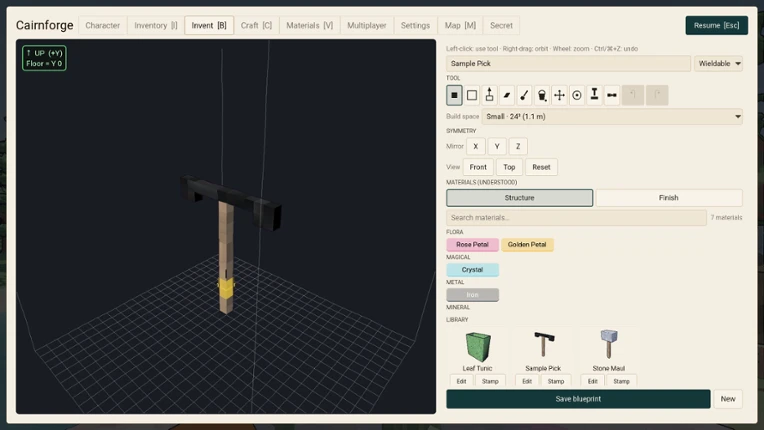
Task: Open the Wieldable type dropdown
Action: (718, 63)
